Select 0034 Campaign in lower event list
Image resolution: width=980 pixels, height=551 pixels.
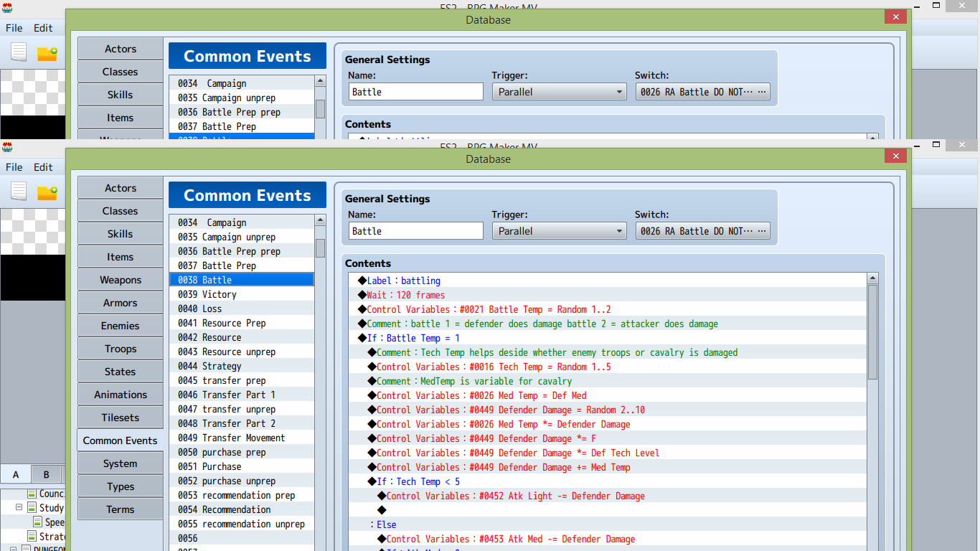tap(242, 222)
